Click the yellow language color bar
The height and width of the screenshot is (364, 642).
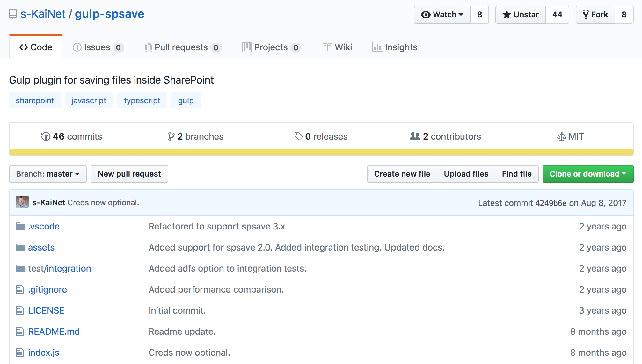pos(321,152)
